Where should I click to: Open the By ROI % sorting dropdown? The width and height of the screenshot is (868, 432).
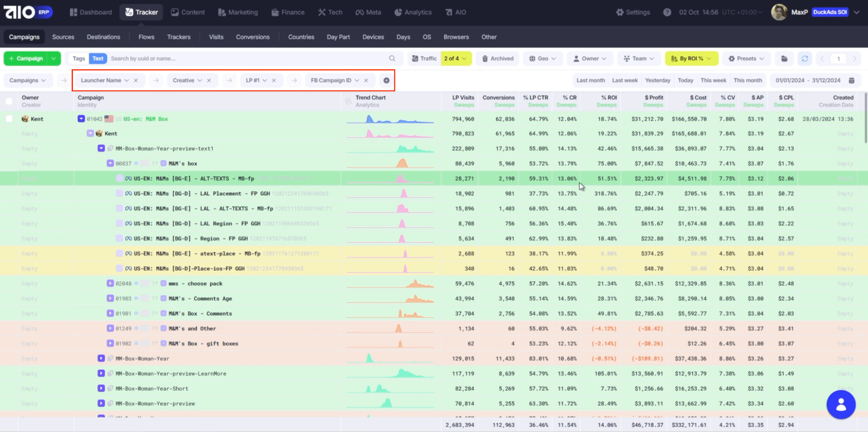coord(691,59)
